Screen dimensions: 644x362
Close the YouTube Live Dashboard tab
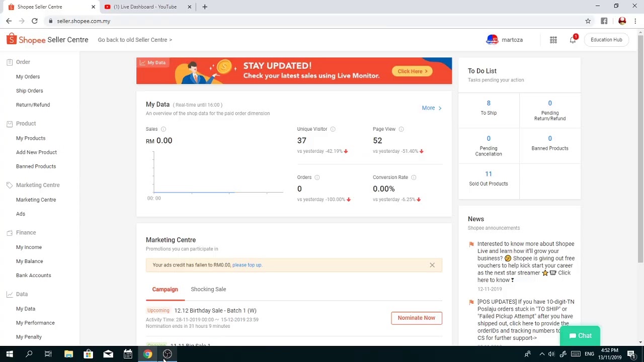coord(190,7)
